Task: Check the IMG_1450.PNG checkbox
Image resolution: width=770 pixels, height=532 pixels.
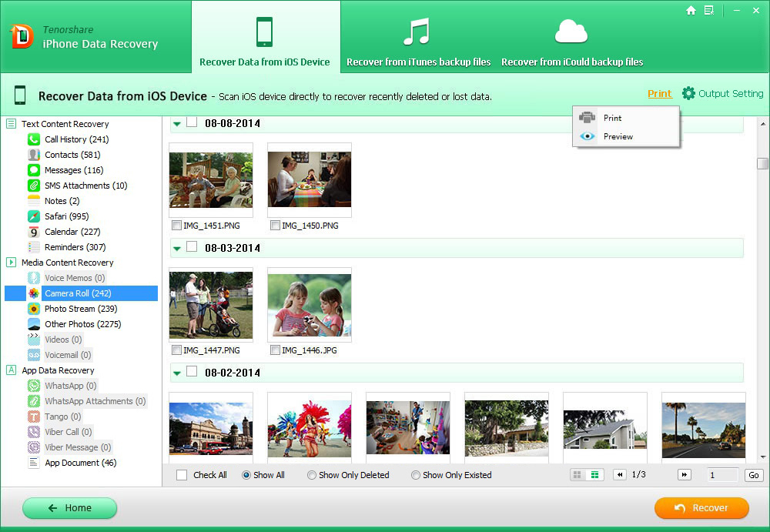Action: point(275,226)
